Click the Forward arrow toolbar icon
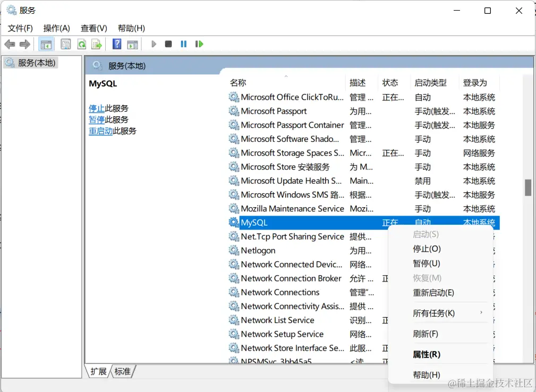 click(x=25, y=44)
